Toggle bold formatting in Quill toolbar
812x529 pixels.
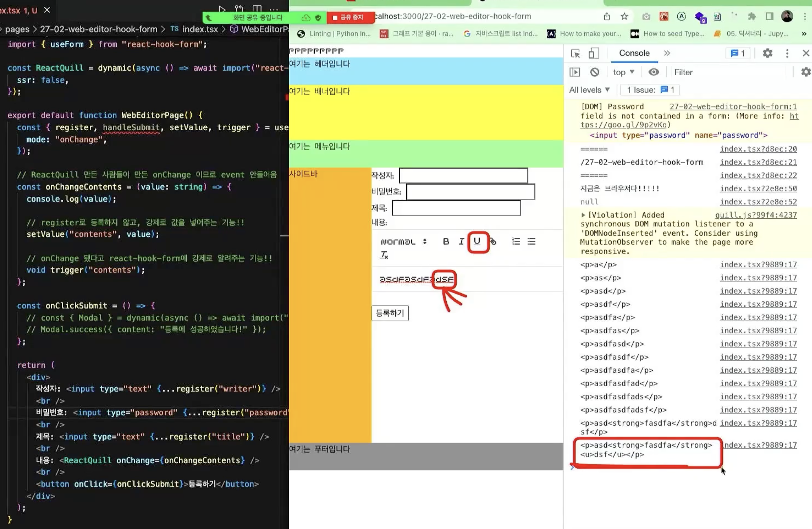(446, 242)
